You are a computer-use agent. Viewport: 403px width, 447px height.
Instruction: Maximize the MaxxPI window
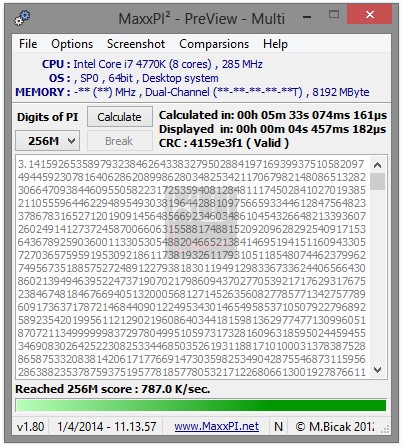point(334,15)
